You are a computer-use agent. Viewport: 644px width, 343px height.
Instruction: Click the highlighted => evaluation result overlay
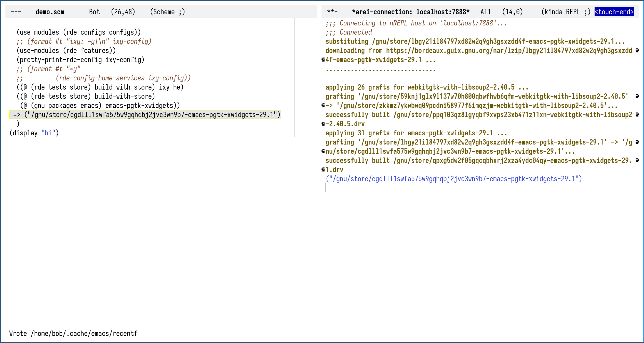tap(145, 115)
